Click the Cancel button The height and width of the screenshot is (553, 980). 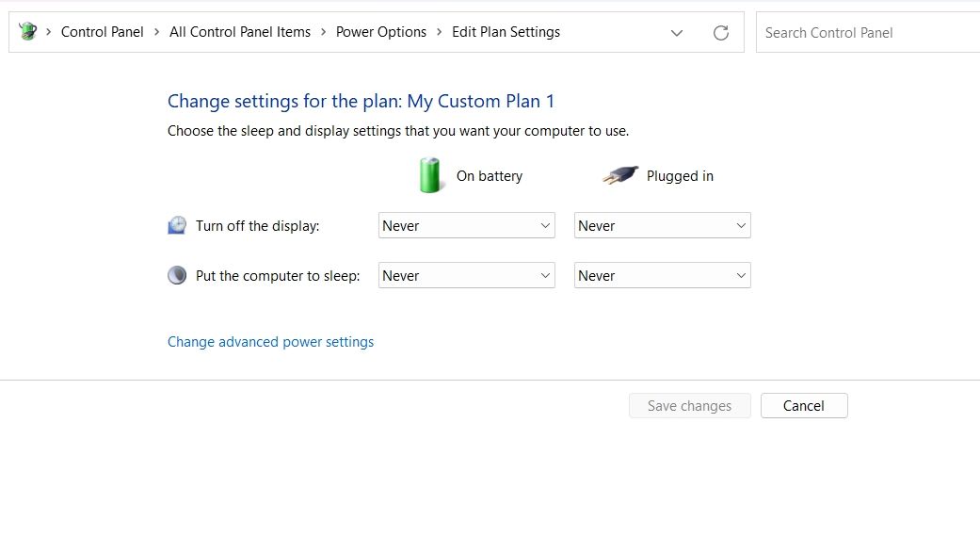804,405
